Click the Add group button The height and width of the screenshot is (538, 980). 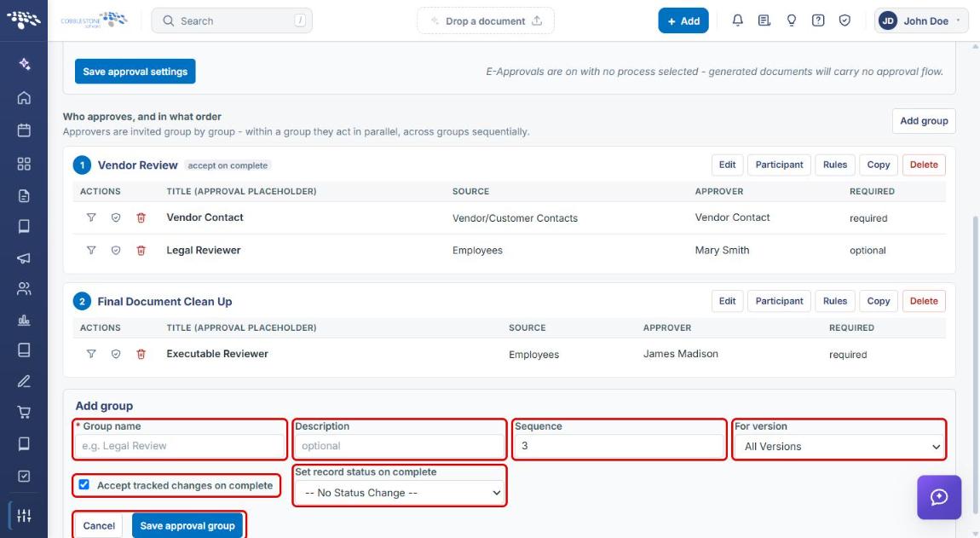coord(924,121)
